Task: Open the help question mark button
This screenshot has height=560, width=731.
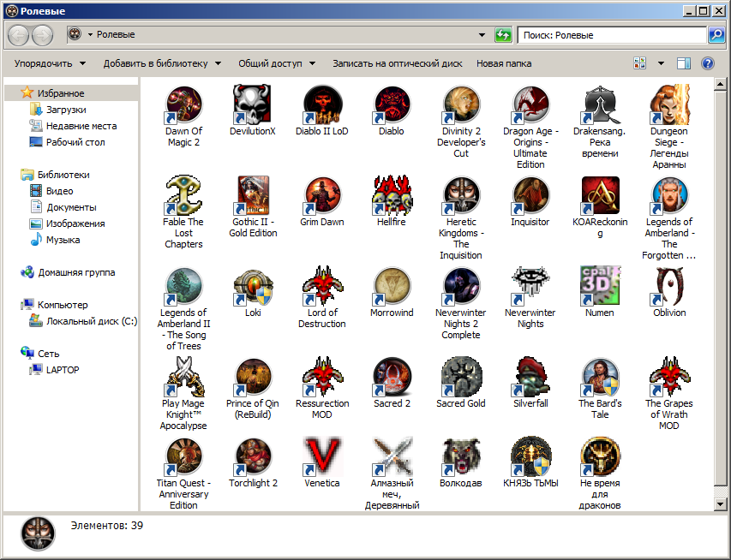Action: click(x=707, y=63)
